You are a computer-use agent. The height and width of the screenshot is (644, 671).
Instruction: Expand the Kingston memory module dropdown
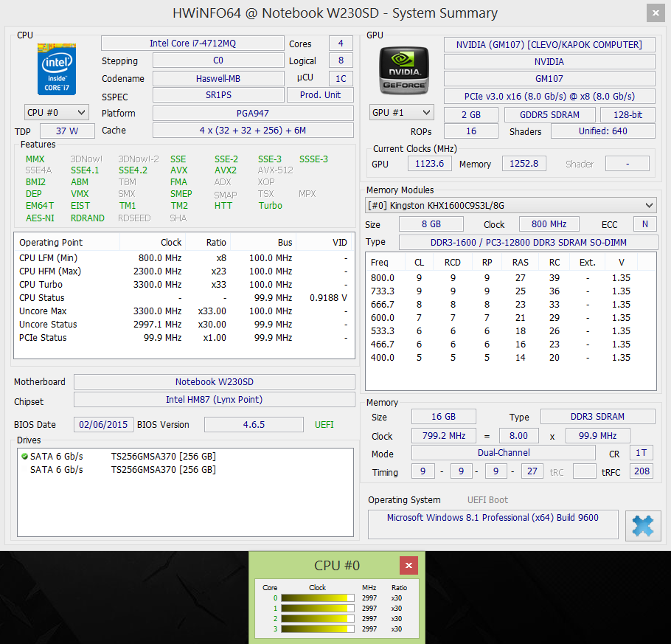[511, 206]
